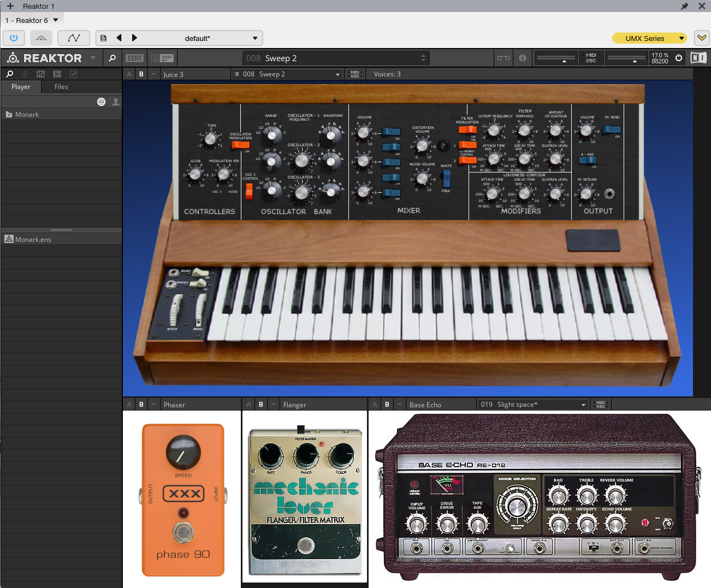This screenshot has width=711, height=588.
Task: Switch to the Files tab
Action: (x=61, y=87)
